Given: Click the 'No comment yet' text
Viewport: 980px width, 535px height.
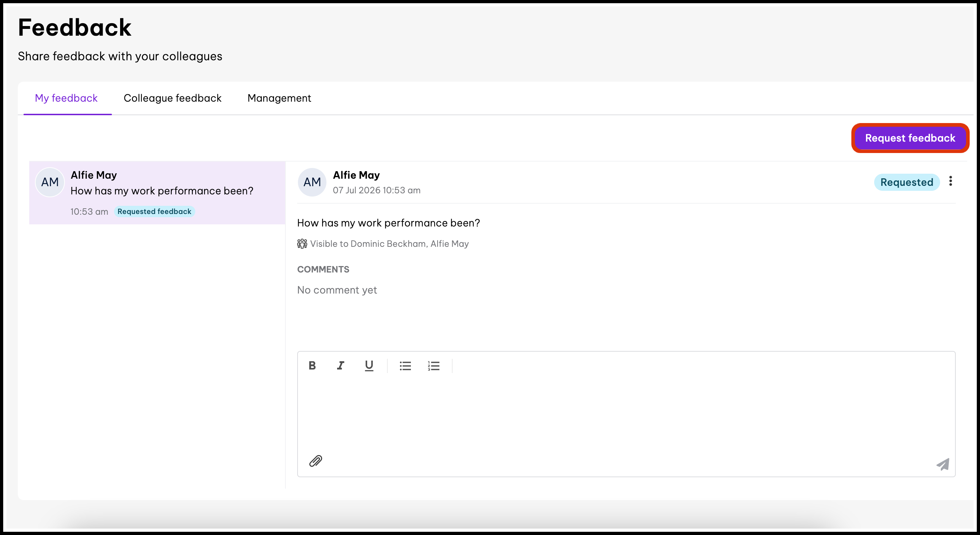Looking at the screenshot, I should (337, 290).
